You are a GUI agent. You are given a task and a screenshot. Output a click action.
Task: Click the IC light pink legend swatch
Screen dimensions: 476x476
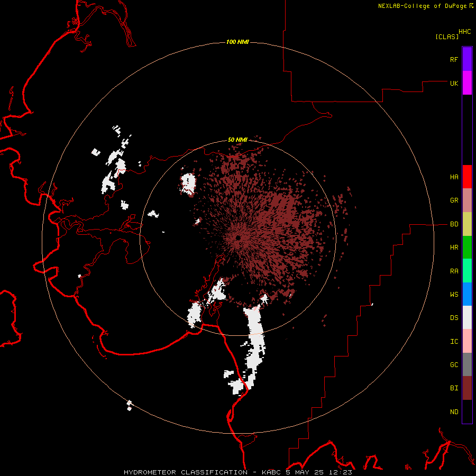[x=467, y=341]
